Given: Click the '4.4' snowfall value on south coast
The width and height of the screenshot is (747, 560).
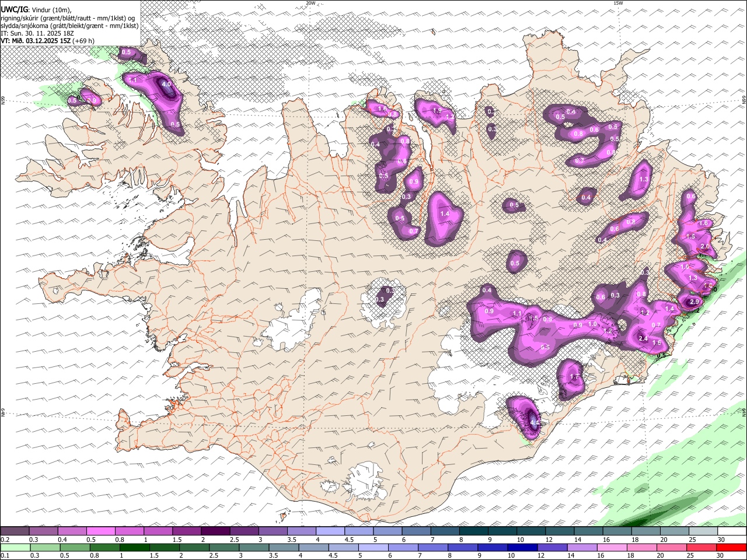Looking at the screenshot, I should (x=534, y=423).
